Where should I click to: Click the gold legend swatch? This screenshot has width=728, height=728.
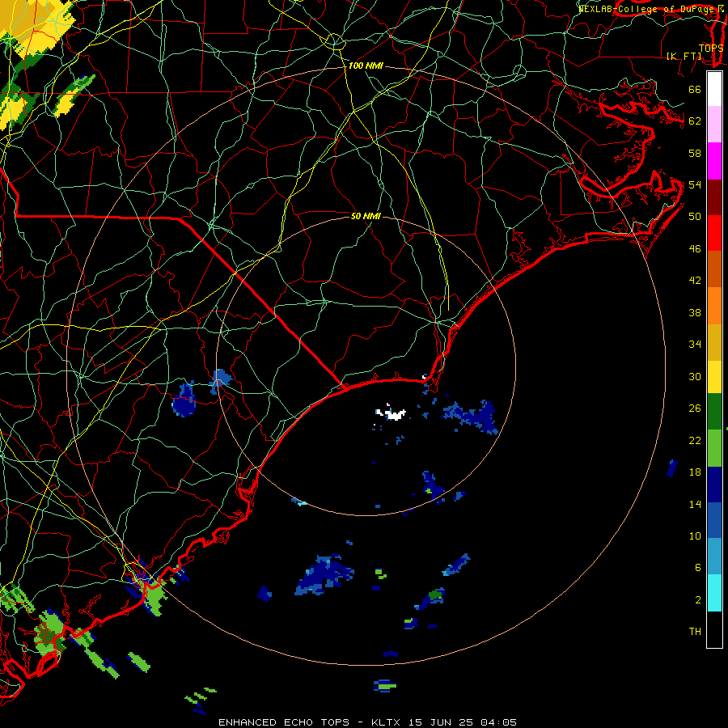pyautogui.click(x=714, y=341)
